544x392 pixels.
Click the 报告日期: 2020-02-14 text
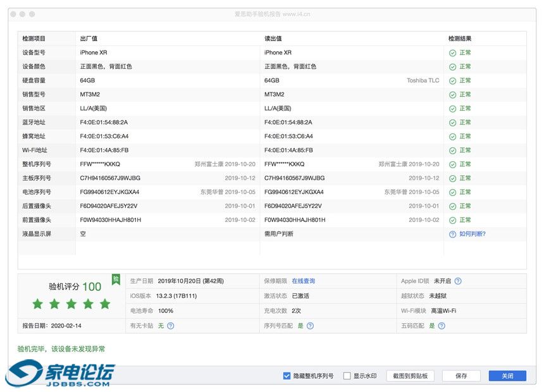52,326
